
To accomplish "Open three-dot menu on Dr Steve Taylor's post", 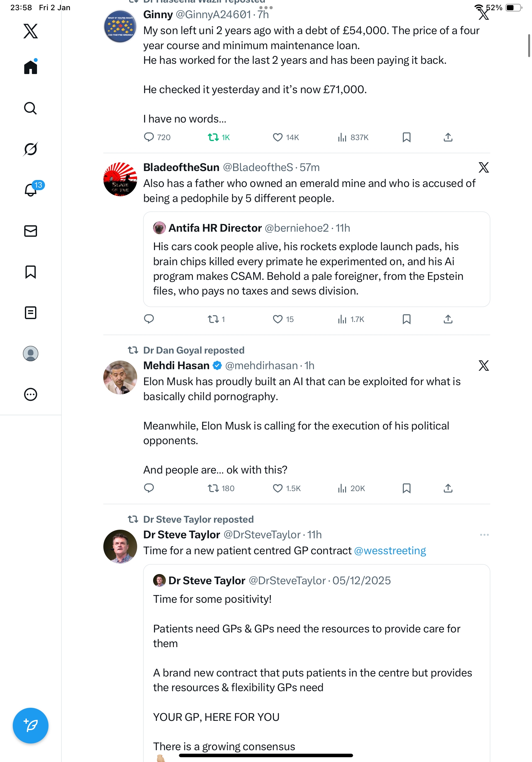I will point(484,535).
